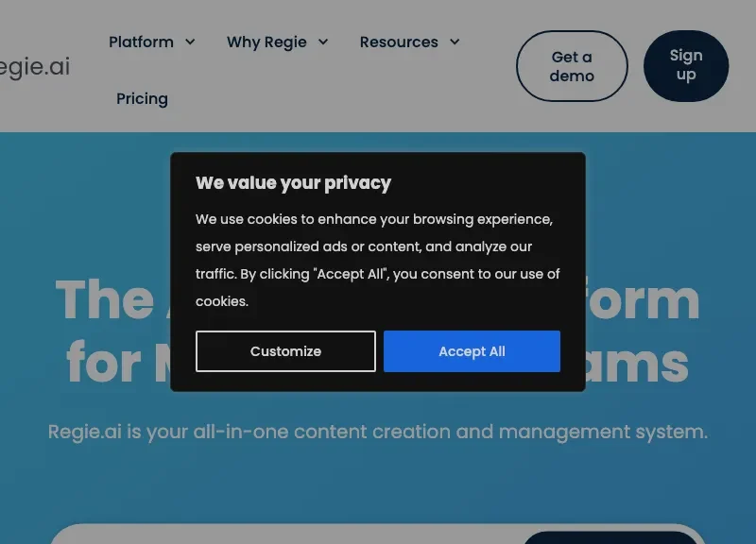The image size is (756, 544).
Task: Click the Sign up button
Action: point(686,66)
